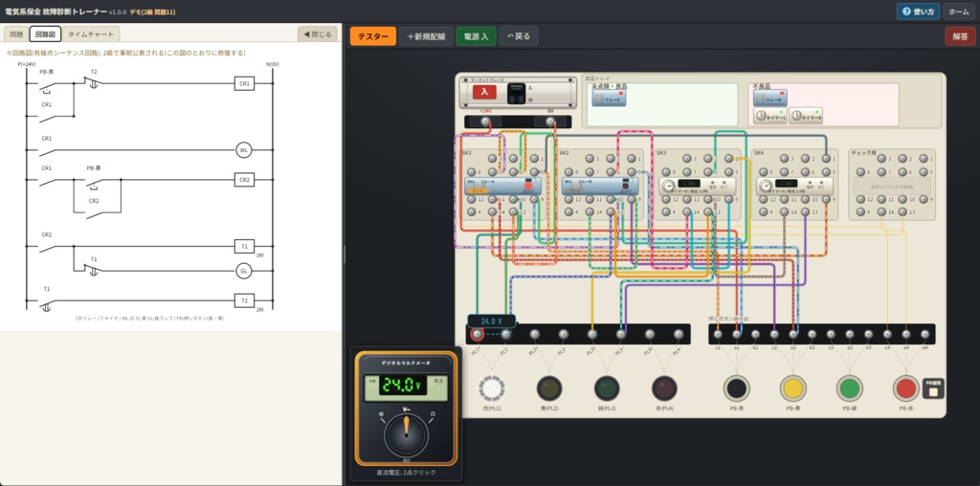
Task: Click the SK4 timer module
Action: tap(795, 186)
